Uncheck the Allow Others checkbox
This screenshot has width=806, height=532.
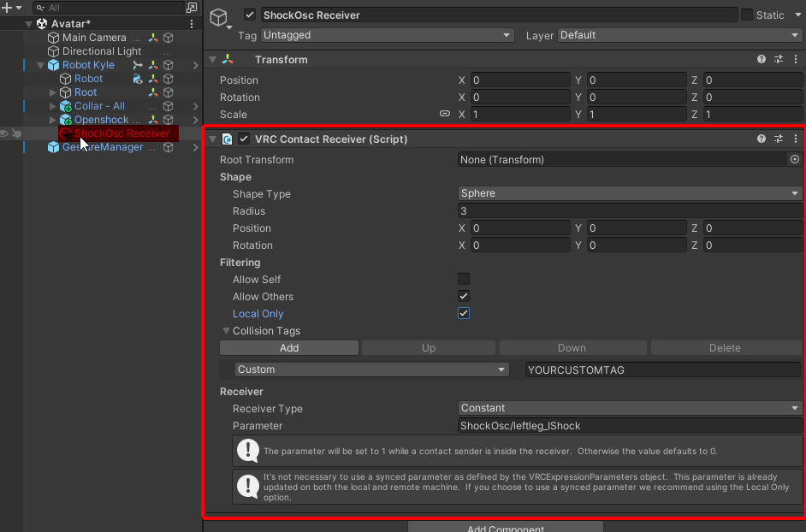click(464, 296)
